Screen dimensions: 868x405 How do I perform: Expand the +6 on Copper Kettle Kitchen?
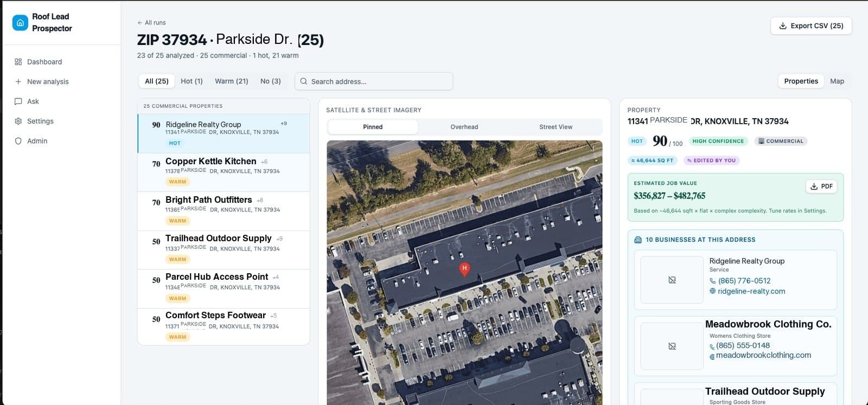pyautogui.click(x=264, y=162)
